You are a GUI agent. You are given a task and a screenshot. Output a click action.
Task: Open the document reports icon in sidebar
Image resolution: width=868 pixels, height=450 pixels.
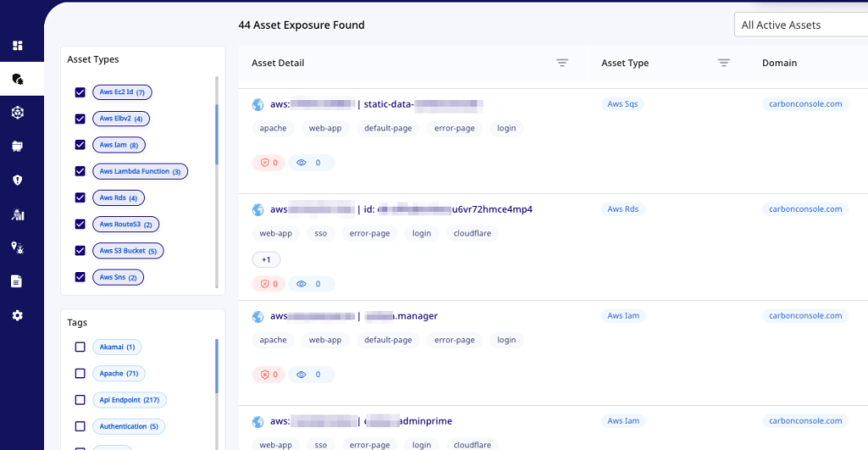click(x=17, y=281)
